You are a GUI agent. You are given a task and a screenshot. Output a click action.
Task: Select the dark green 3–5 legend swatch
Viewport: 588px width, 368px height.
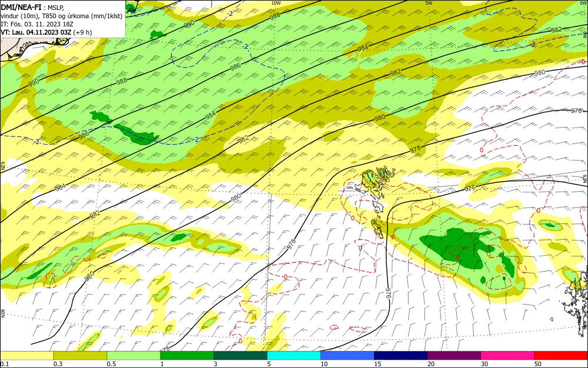[x=240, y=356]
